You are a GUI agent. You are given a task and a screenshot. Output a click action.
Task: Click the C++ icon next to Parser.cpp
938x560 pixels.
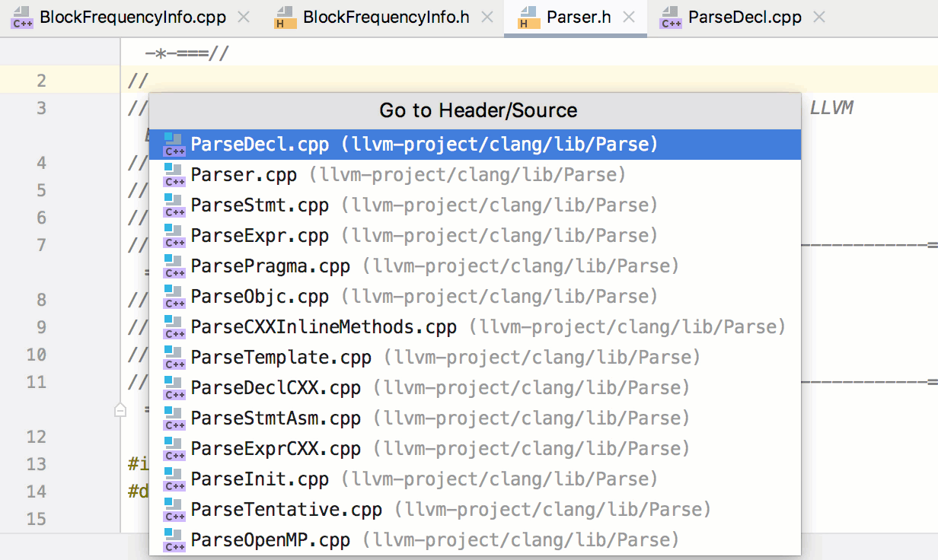point(174,175)
